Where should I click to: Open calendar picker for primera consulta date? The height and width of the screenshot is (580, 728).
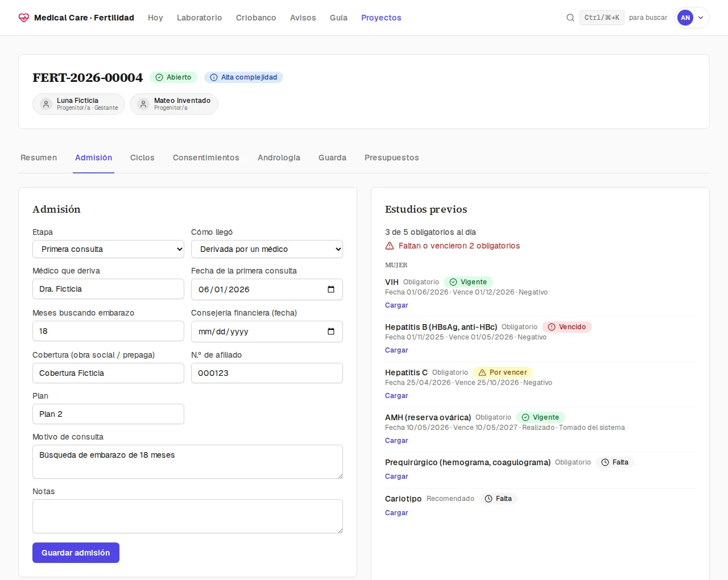click(331, 289)
